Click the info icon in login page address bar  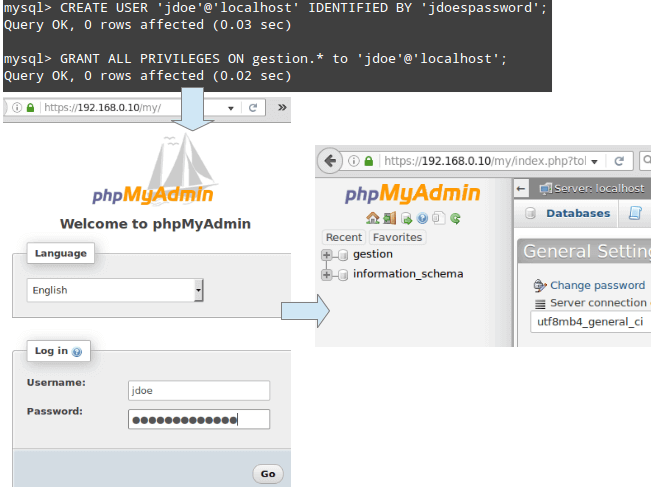pyautogui.click(x=17, y=108)
